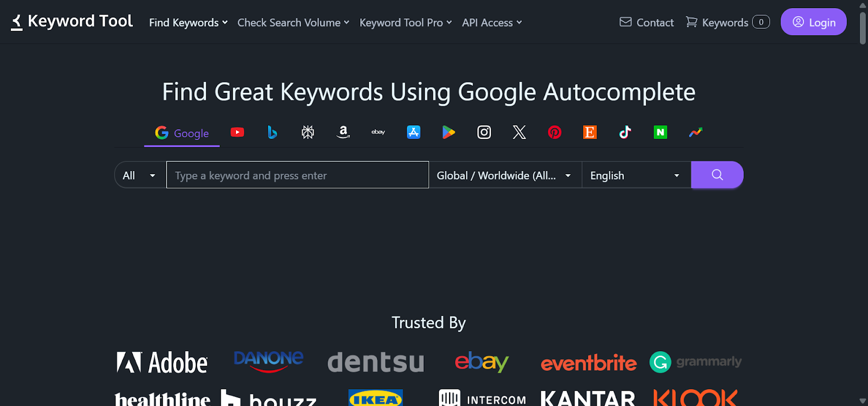Open the English language dropdown

point(636,175)
